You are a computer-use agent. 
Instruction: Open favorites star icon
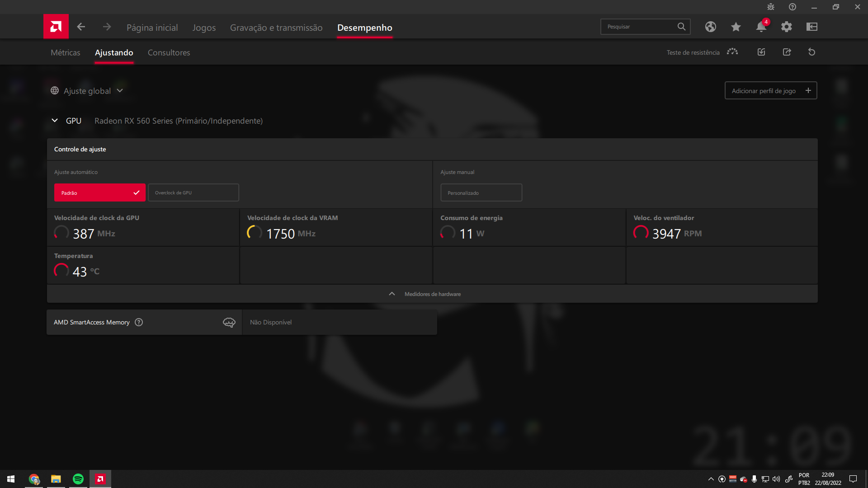pyautogui.click(x=736, y=27)
